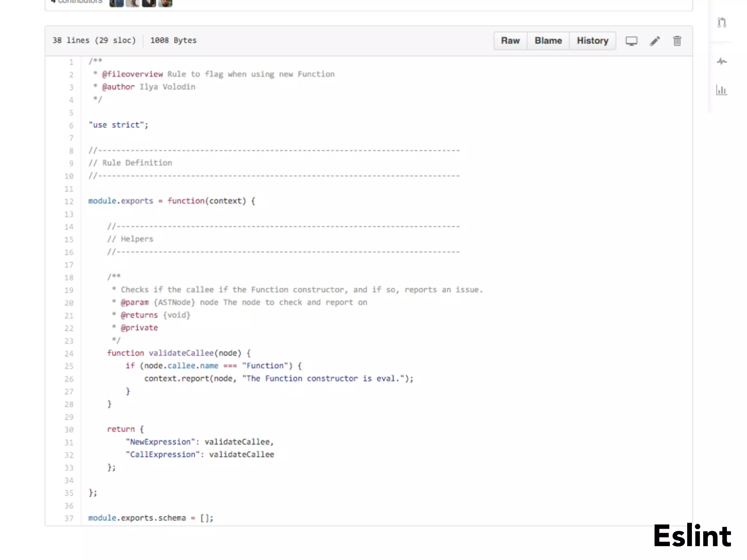Open the Graphs bar chart icon
This screenshot has height=560, width=747.
coord(721,90)
